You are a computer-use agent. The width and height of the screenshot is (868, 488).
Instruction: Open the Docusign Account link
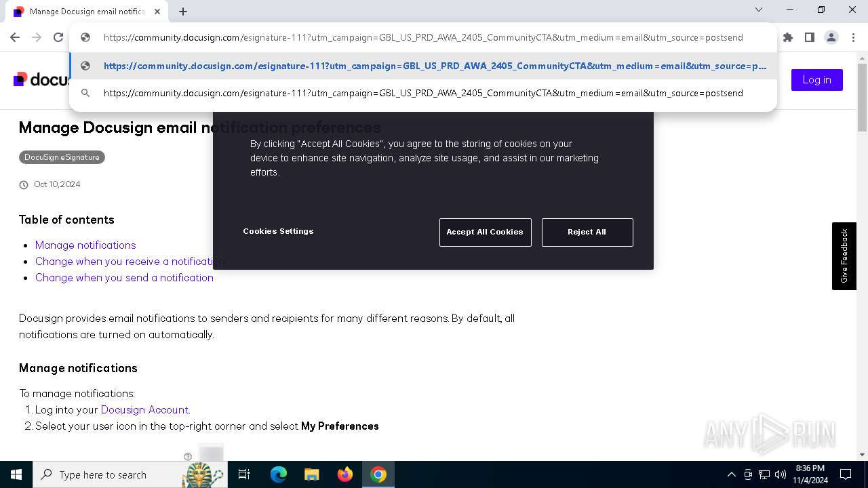[144, 409]
